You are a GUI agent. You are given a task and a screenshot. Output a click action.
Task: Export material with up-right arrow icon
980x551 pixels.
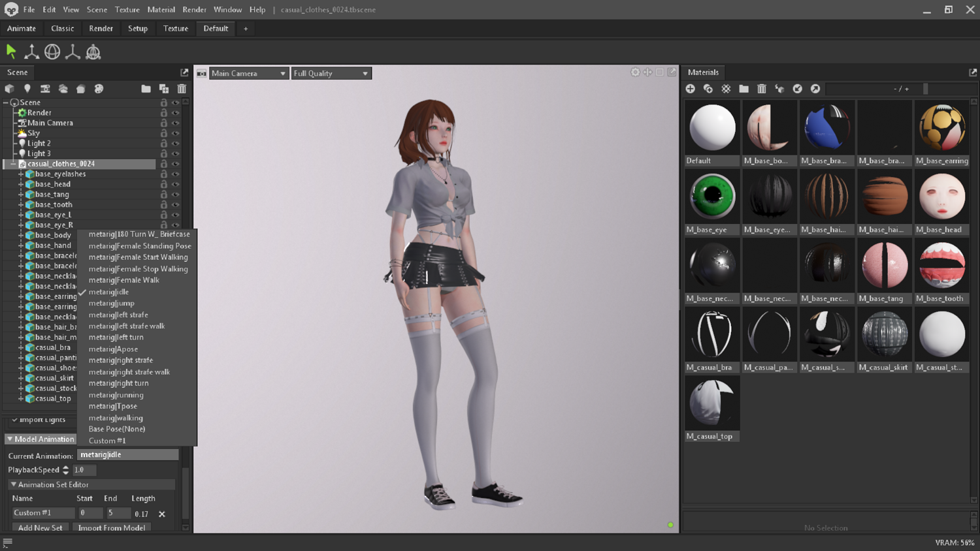tap(815, 89)
